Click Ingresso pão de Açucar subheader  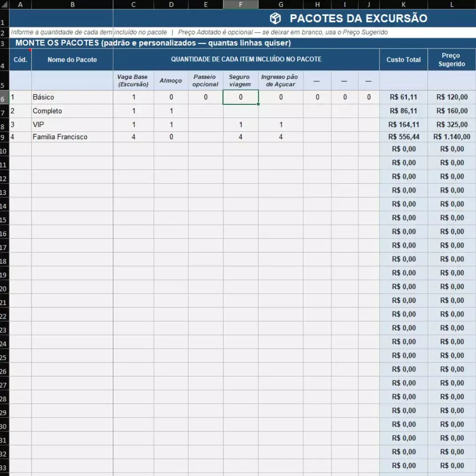281,81
